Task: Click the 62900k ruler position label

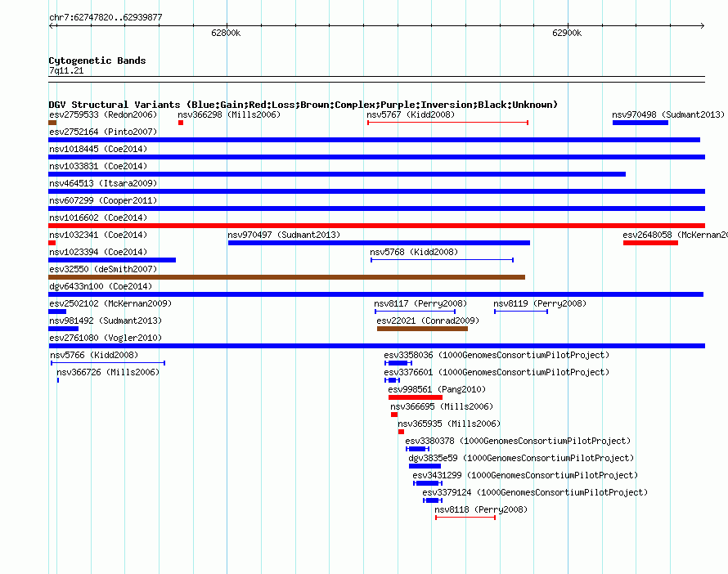Action: click(567, 33)
